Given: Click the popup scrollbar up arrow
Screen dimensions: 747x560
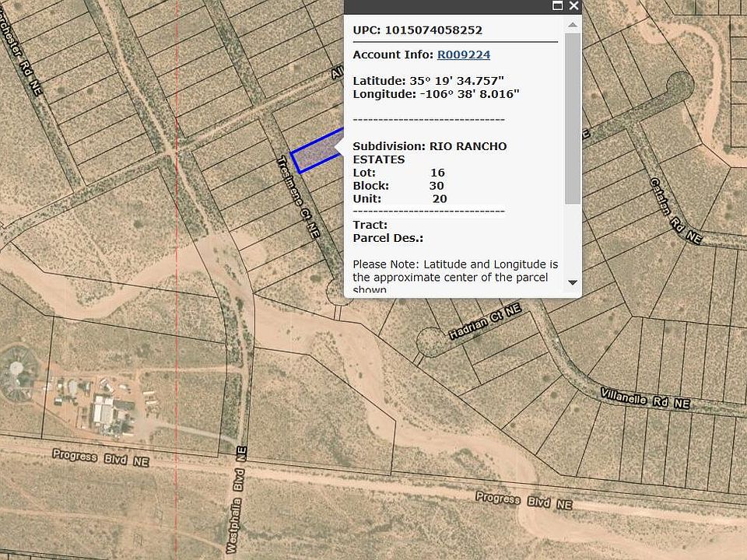Looking at the screenshot, I should pos(573,25).
